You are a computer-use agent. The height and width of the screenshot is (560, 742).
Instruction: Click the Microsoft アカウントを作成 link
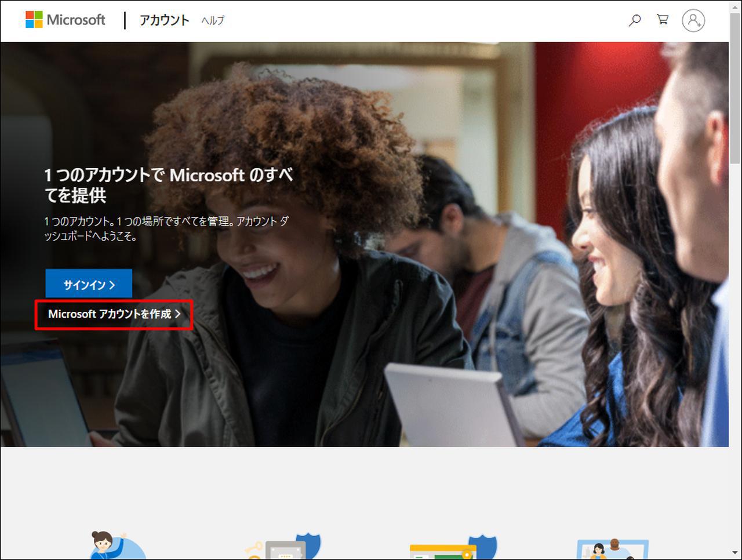[x=114, y=314]
